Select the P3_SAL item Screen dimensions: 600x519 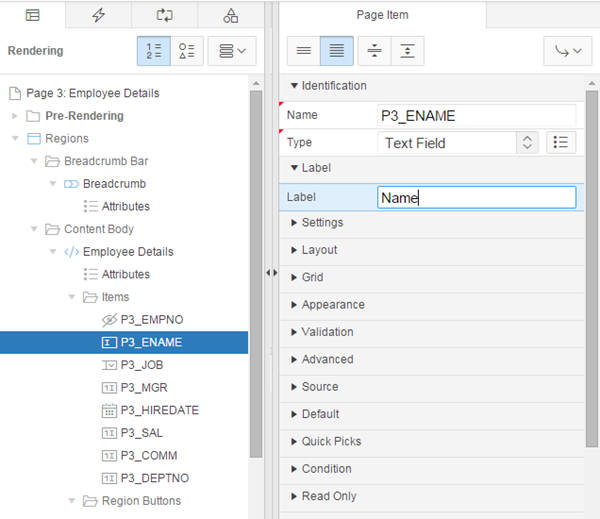click(142, 433)
